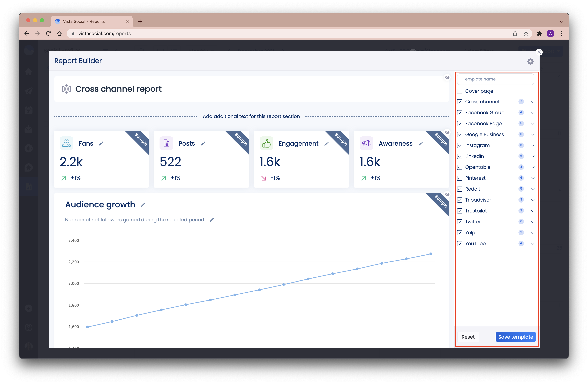588x384 pixels.
Task: Bookmark page with star icon
Action: pyautogui.click(x=526, y=34)
